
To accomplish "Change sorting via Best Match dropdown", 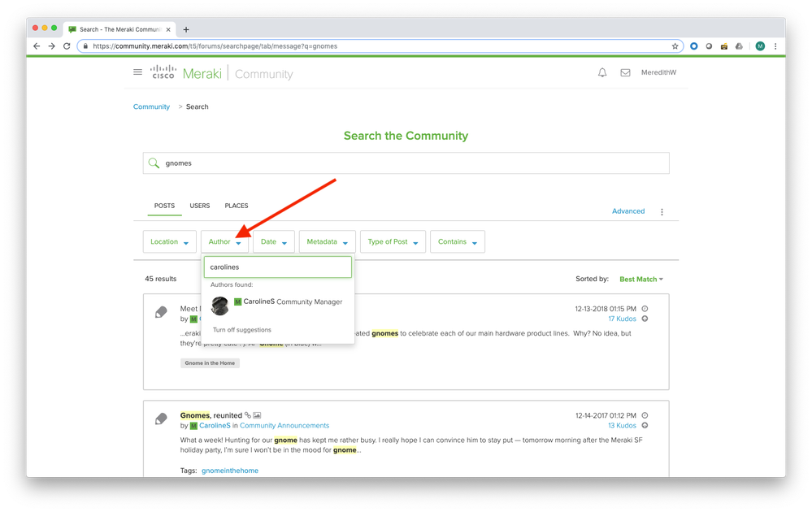I will click(x=640, y=279).
